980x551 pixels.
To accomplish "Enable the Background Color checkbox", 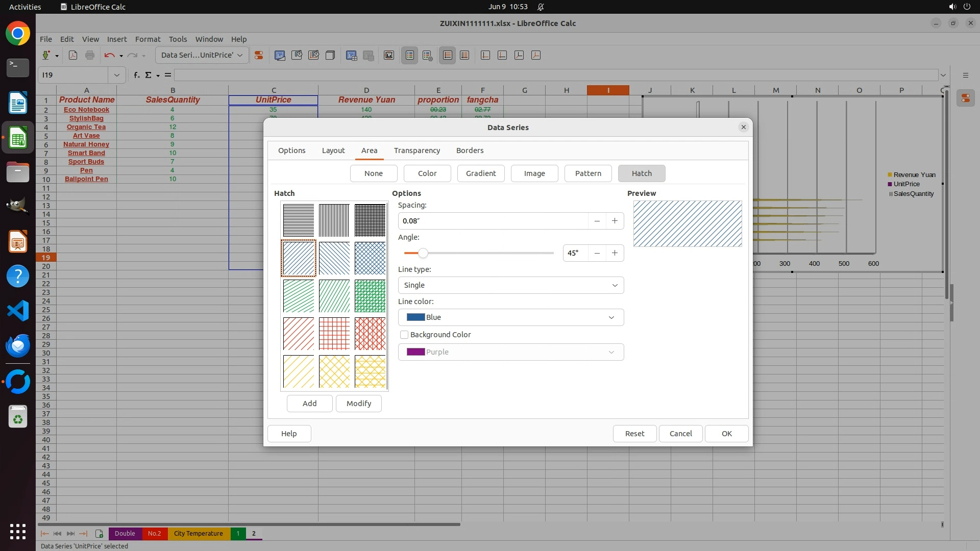I will (404, 335).
